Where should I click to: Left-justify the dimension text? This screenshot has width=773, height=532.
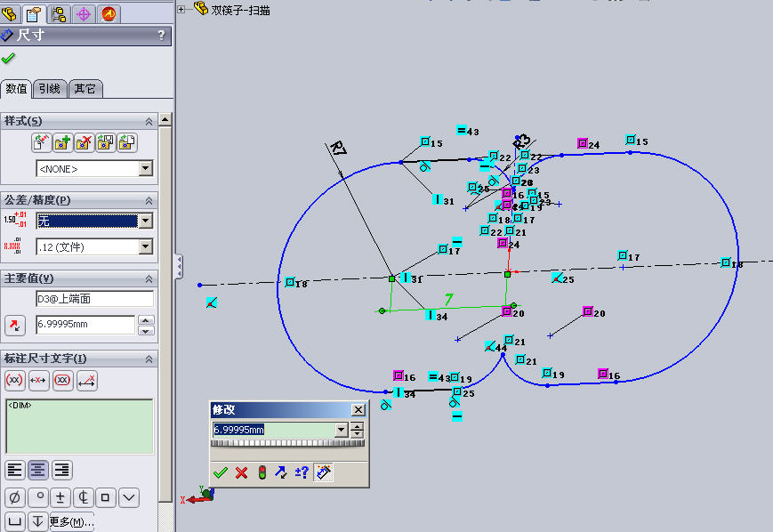[x=15, y=470]
